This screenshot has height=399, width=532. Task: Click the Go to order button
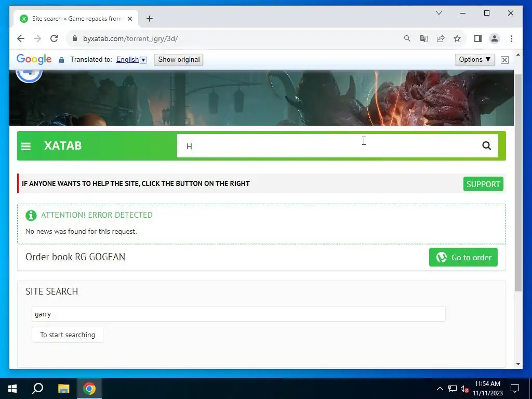(x=463, y=257)
